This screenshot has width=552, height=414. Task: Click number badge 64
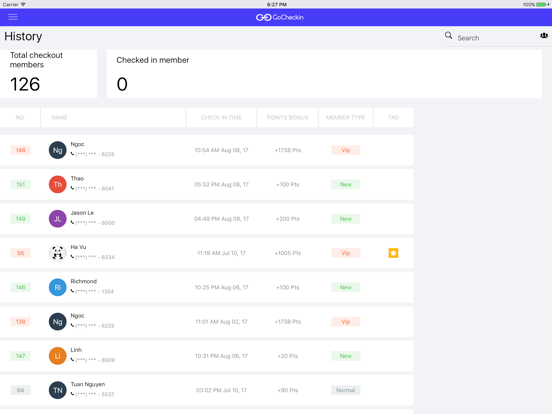pos(20,390)
